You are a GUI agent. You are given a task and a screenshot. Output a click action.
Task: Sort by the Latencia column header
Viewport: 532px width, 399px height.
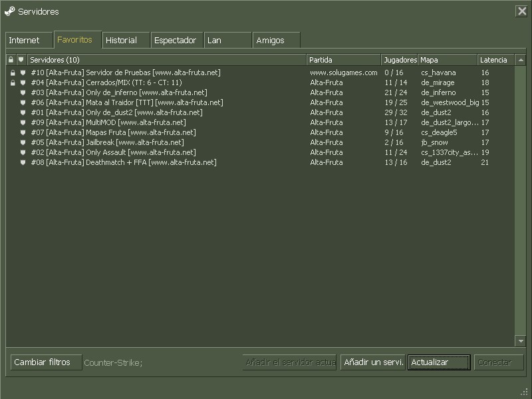495,60
